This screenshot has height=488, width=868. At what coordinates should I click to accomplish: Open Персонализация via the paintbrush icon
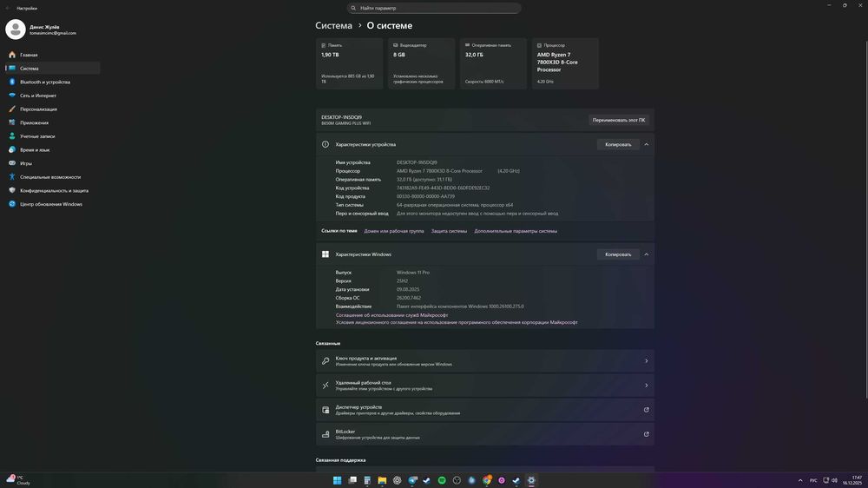(x=12, y=109)
